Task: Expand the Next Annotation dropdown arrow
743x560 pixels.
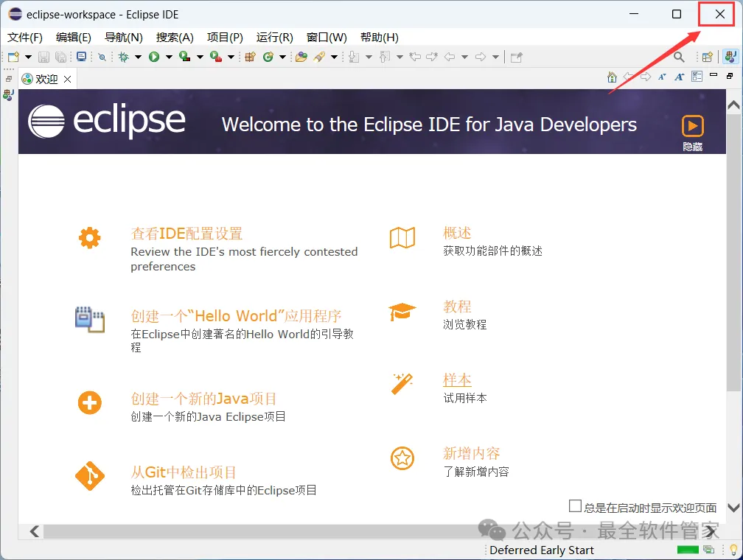Action: pos(369,57)
